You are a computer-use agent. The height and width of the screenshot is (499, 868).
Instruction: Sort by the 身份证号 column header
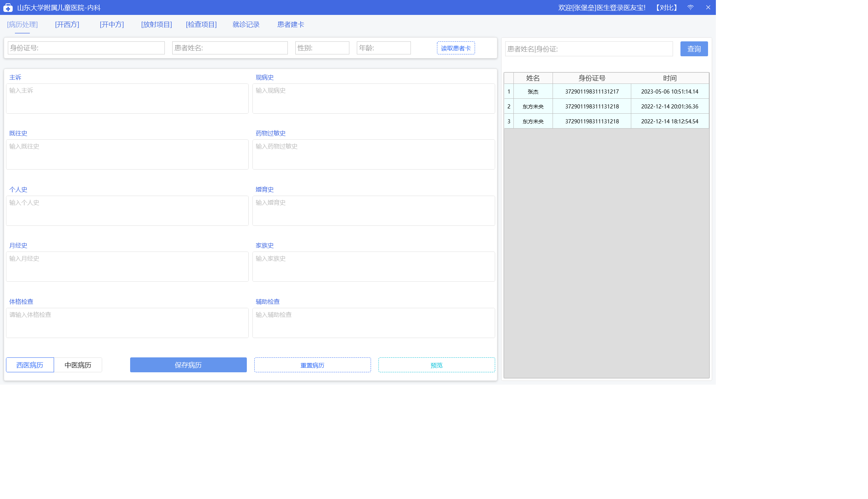(x=592, y=78)
